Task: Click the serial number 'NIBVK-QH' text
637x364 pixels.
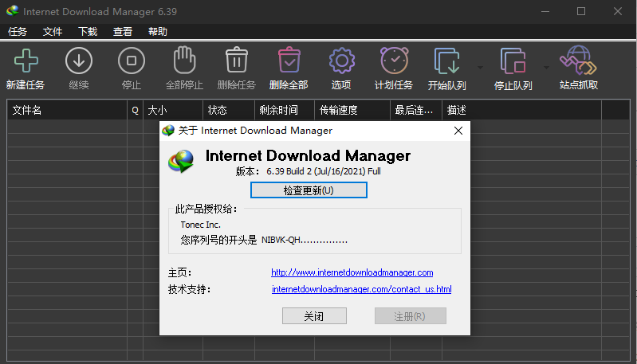Action: tap(281, 240)
